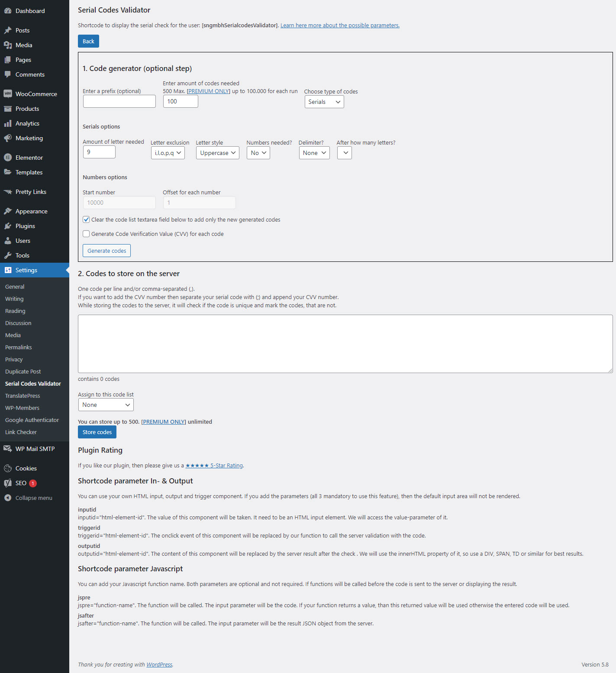Screen dimensions: 616x673
Task: Click the Cookies sidebar icon
Action: pyautogui.click(x=8, y=468)
